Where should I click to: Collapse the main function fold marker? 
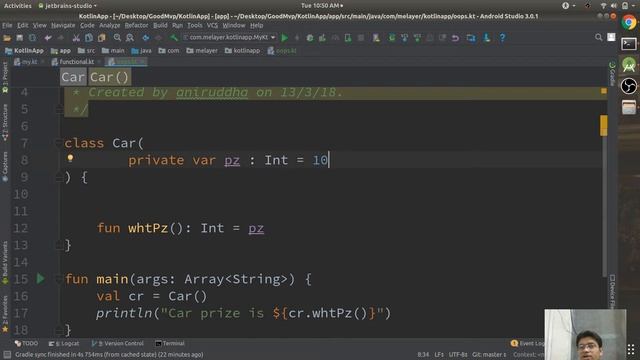tap(59, 279)
